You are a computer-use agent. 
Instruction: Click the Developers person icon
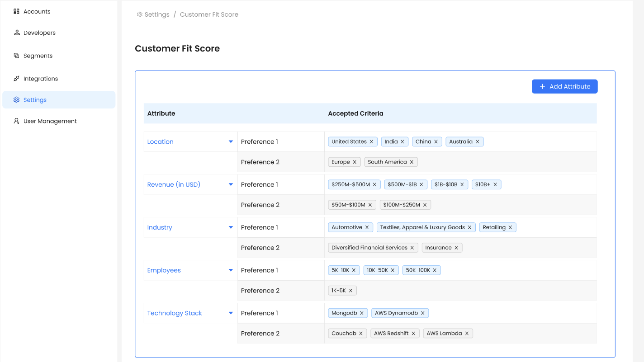[17, 33]
